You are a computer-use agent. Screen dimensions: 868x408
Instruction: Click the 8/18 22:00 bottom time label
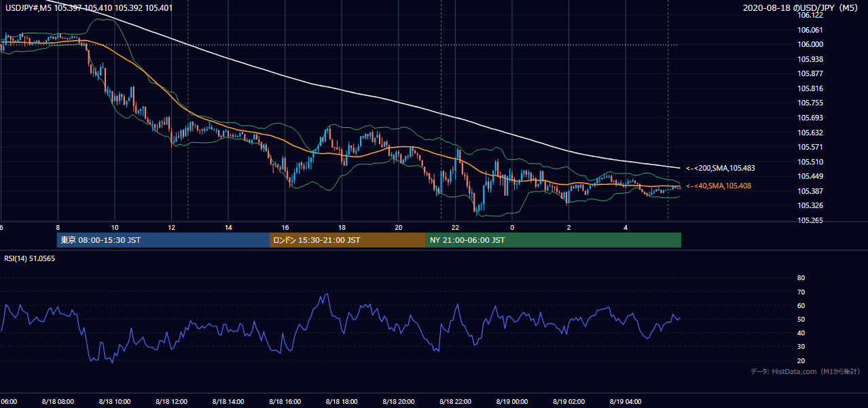[x=455, y=401]
